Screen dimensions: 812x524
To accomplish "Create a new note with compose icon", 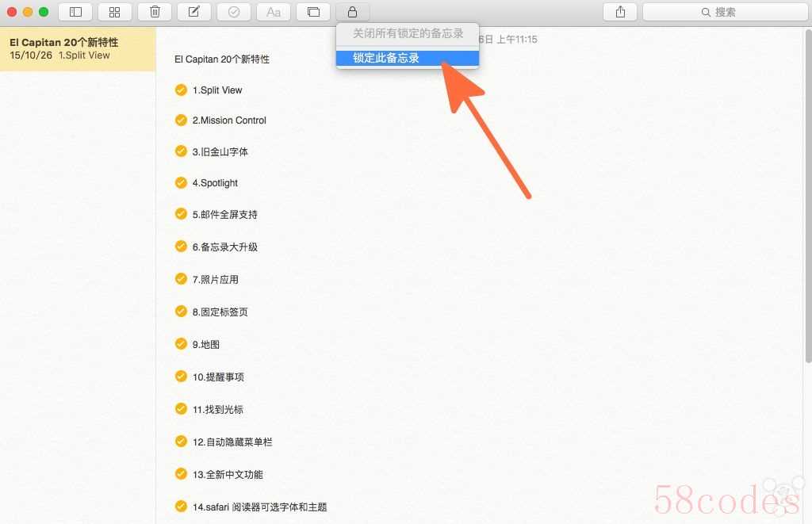I will point(194,12).
